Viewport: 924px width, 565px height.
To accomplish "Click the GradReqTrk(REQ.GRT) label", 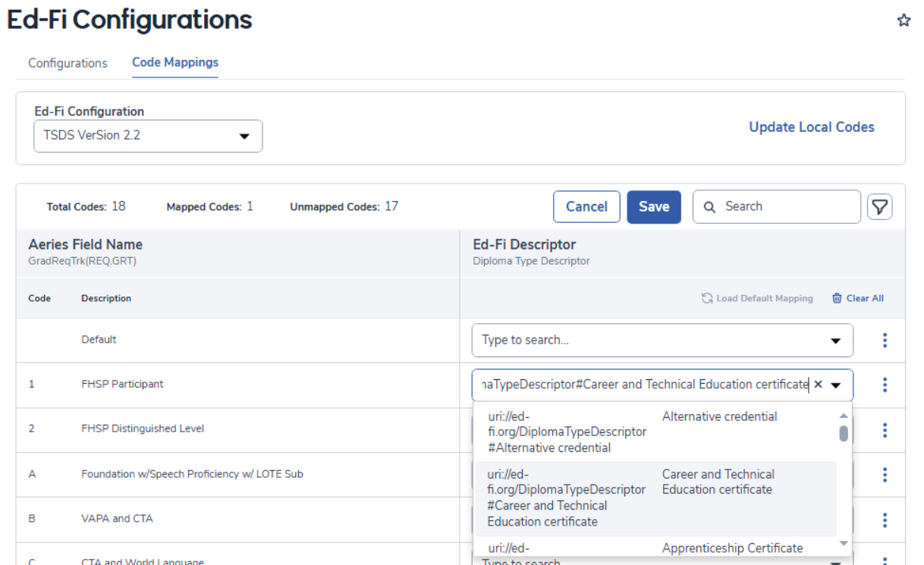I will [82, 261].
